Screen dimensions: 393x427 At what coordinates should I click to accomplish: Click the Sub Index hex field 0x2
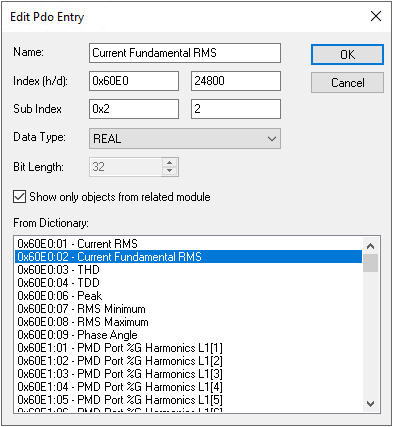point(134,109)
